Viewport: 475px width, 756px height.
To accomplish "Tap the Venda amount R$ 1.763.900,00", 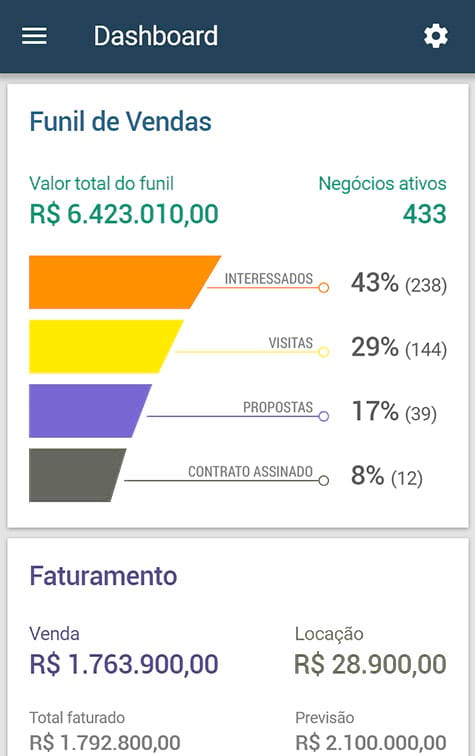I will click(124, 664).
